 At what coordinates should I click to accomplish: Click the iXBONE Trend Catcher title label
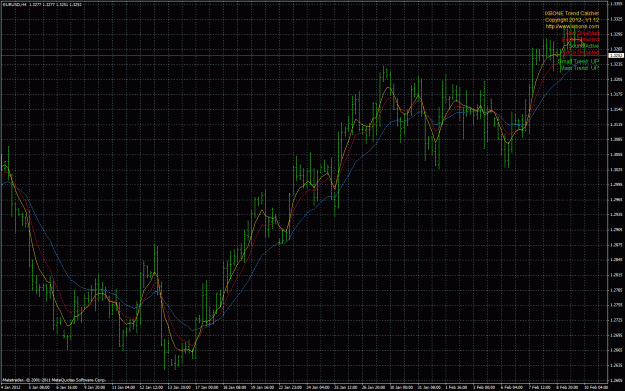click(x=572, y=13)
